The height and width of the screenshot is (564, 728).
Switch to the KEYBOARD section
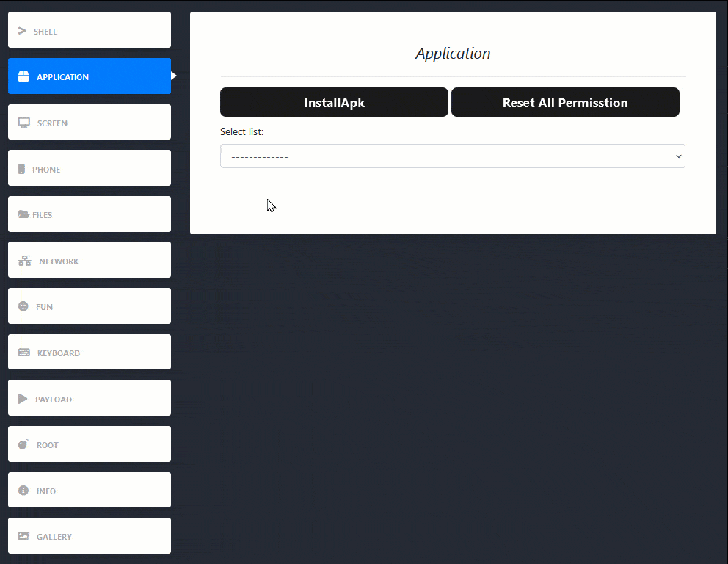[x=90, y=352]
